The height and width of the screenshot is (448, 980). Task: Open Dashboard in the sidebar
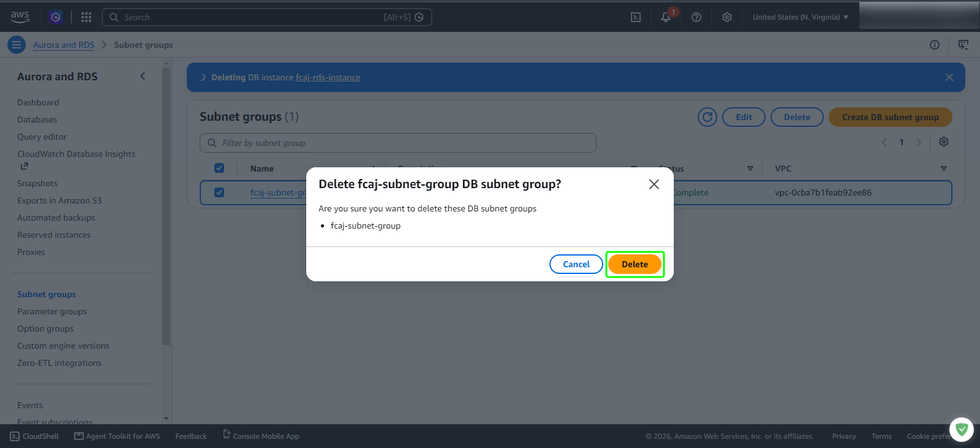tap(38, 102)
